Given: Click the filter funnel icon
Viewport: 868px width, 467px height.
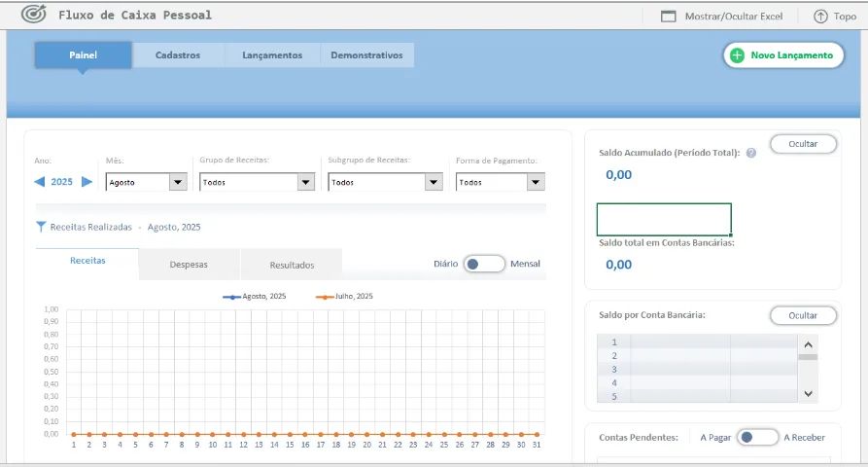Looking at the screenshot, I should 41,227.
